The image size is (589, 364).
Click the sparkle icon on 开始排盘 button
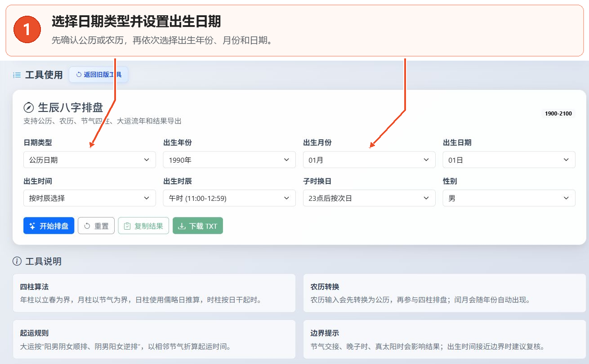click(32, 226)
